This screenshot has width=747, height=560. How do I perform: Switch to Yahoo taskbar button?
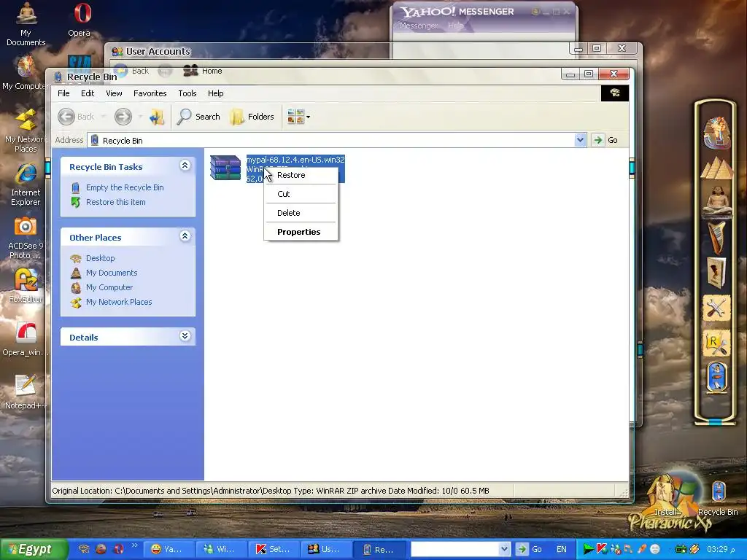coord(168,549)
